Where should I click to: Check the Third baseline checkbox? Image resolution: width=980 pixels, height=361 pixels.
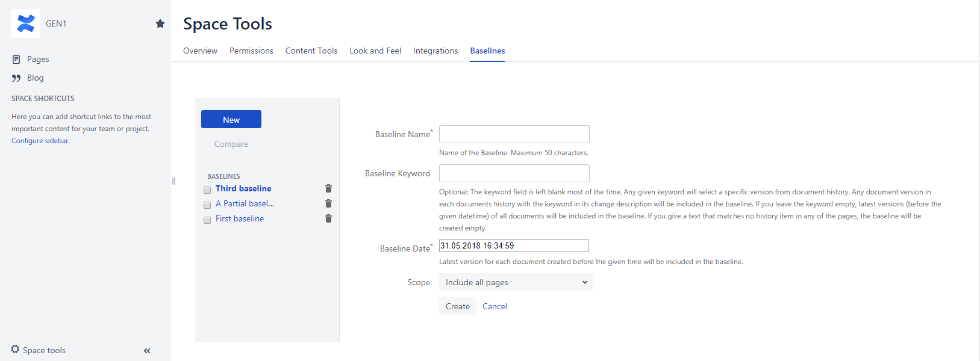207,190
